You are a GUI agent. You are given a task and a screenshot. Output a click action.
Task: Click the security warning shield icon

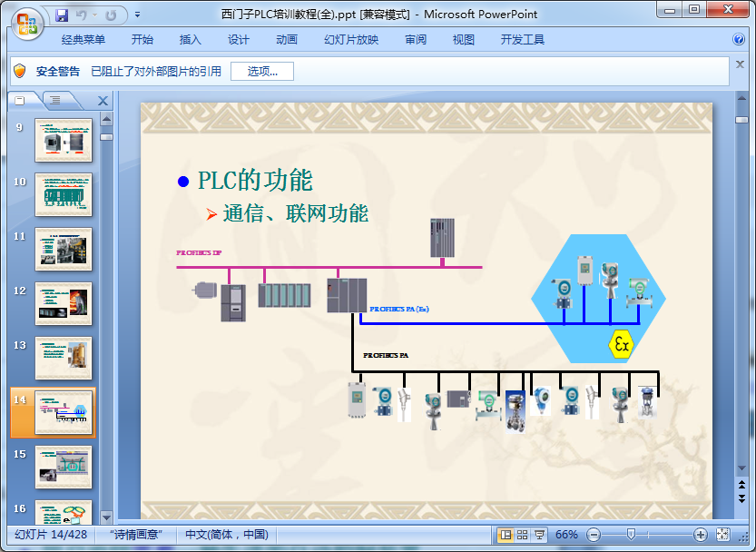pyautogui.click(x=20, y=71)
